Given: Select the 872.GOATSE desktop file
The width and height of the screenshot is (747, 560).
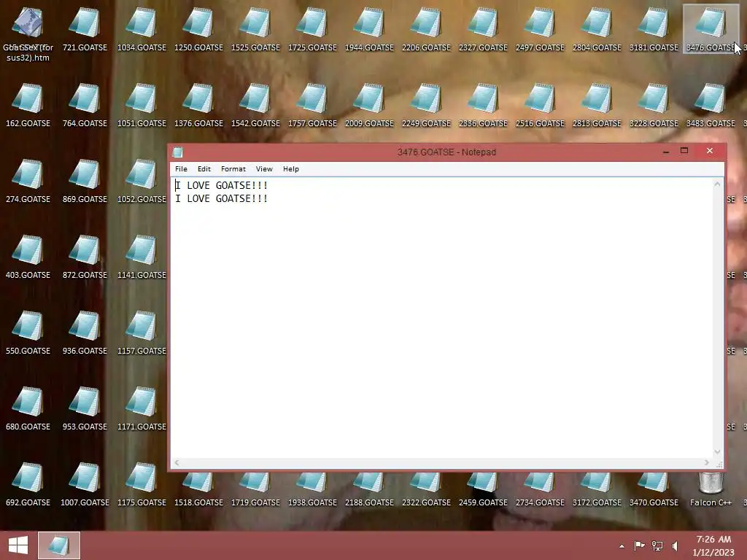Looking at the screenshot, I should coord(85,257).
